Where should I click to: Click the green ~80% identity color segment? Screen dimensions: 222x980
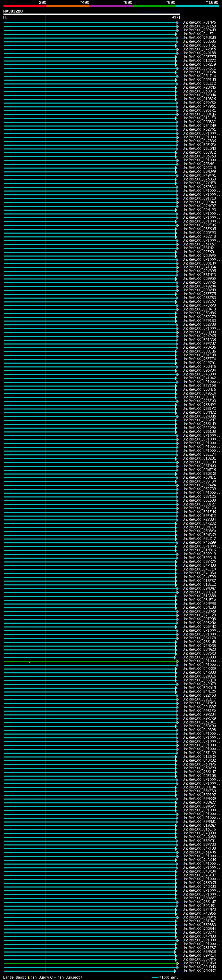(154, 7)
